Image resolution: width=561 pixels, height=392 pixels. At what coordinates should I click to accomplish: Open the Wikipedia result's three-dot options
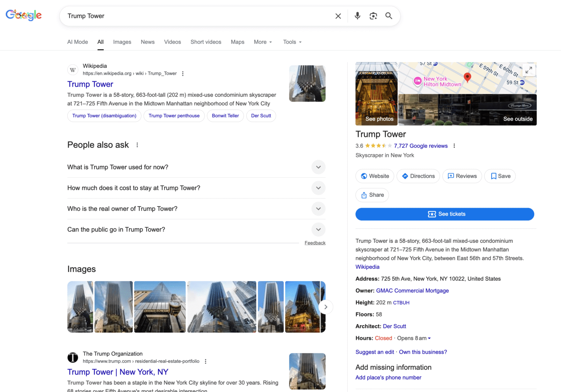pyautogui.click(x=183, y=74)
